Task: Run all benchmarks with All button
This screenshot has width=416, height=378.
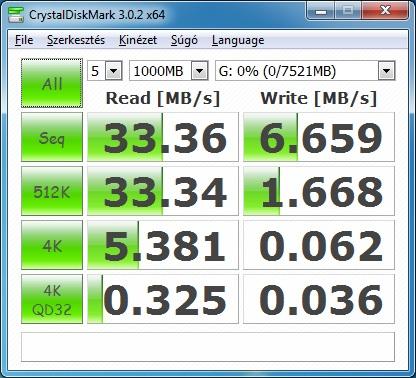Action: [x=52, y=83]
